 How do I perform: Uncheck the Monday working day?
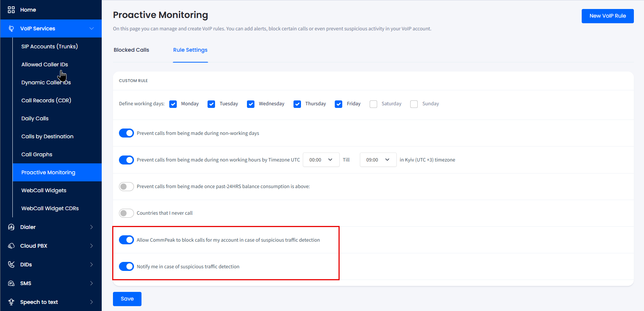tap(173, 104)
